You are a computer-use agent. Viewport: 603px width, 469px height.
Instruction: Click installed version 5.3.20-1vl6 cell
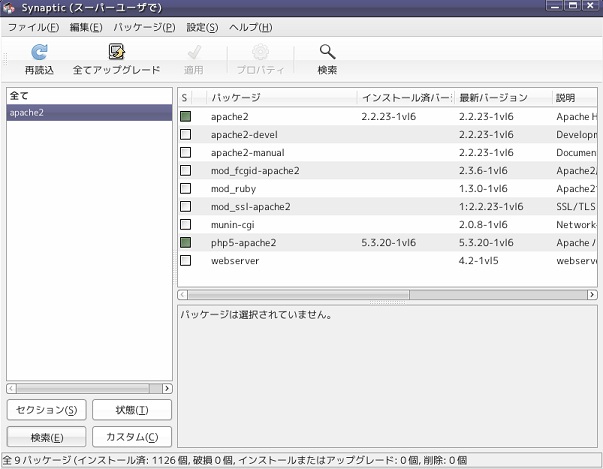click(388, 243)
